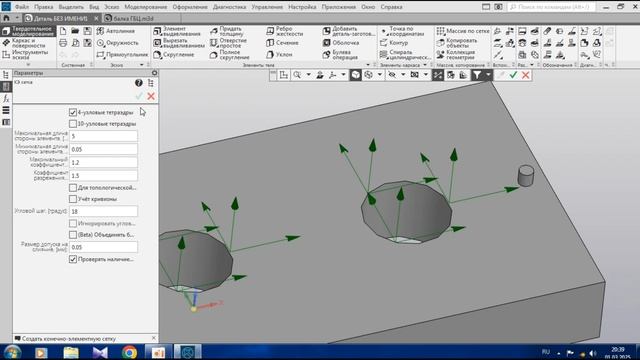Click Придать толщину tool
Image resolution: width=640 pixels, height=360 pixels.
point(227,31)
